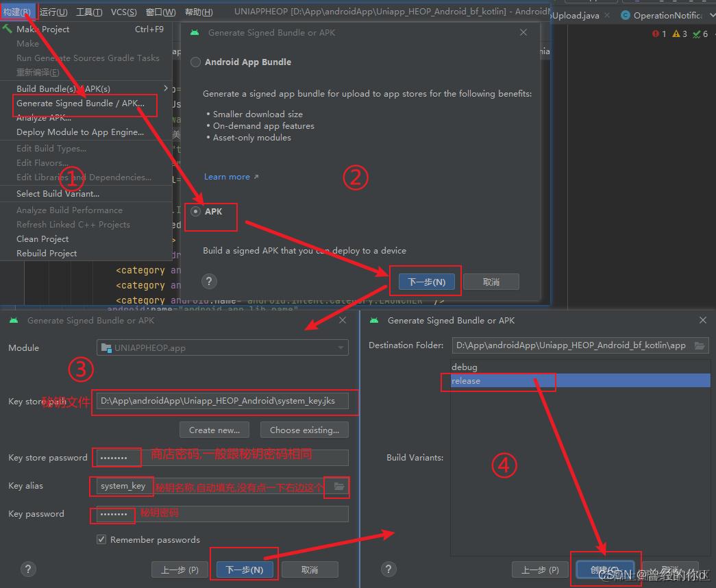Click the Key store path field

pyautogui.click(x=223, y=401)
